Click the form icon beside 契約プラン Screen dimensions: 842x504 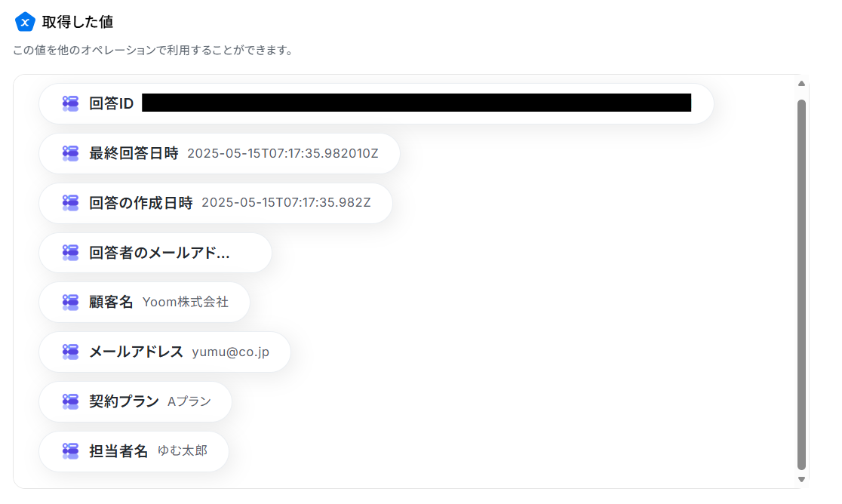(x=70, y=401)
